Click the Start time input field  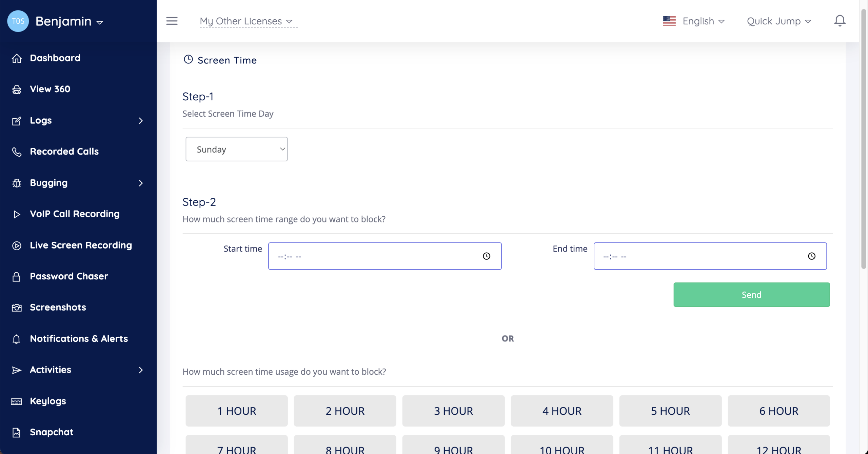point(373,256)
